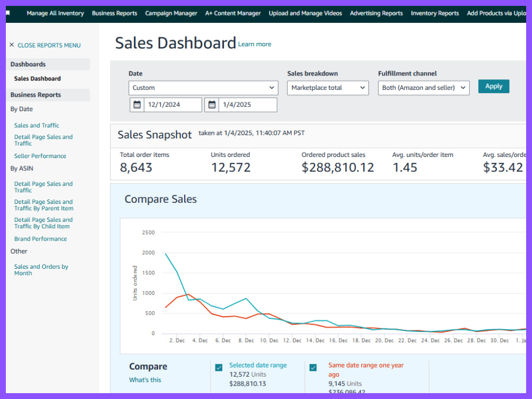
Task: Open the Fulfillment channel dropdown
Action: tap(424, 88)
